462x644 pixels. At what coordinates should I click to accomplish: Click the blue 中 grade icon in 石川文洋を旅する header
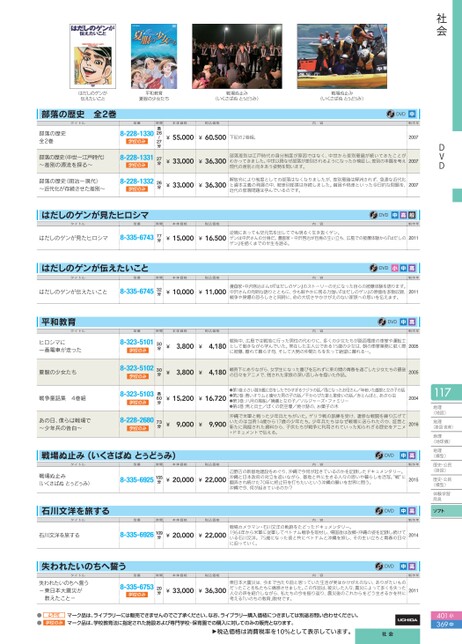pyautogui.click(x=403, y=511)
